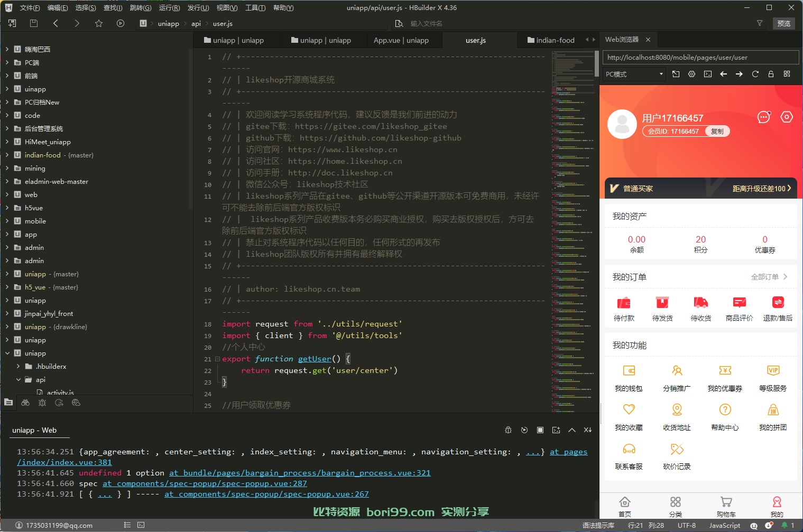Viewport: 803px width, 532px height.
Task: Fold the getUser function at line 21
Action: 217,359
